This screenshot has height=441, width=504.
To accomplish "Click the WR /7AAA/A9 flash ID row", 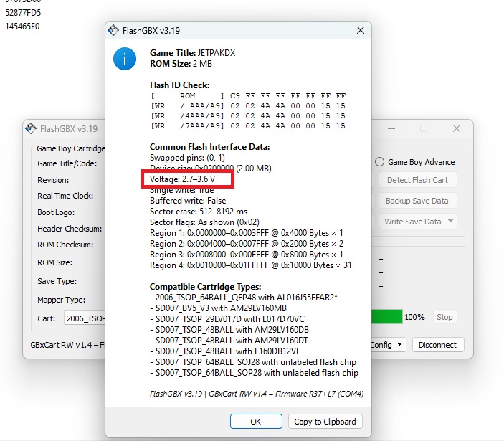I will 248,125.
